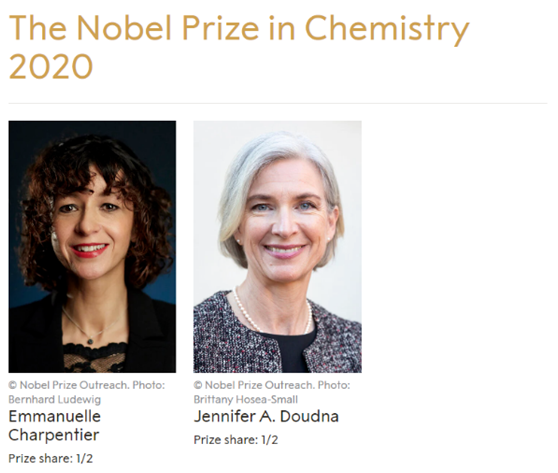The image size is (558, 473).
Task: Click the Brittany Hosea-Small photo credit
Action: pyautogui.click(x=246, y=400)
